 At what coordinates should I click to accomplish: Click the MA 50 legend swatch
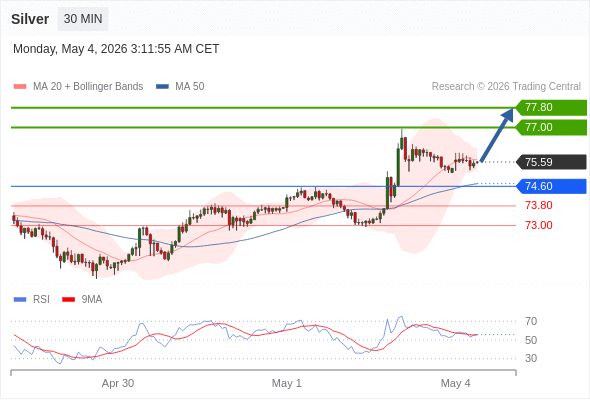pos(162,87)
